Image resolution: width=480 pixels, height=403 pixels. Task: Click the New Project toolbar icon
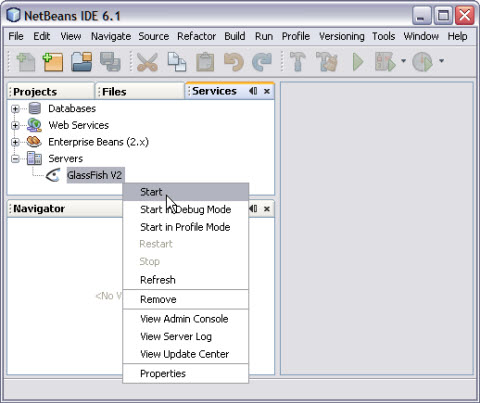[53, 62]
